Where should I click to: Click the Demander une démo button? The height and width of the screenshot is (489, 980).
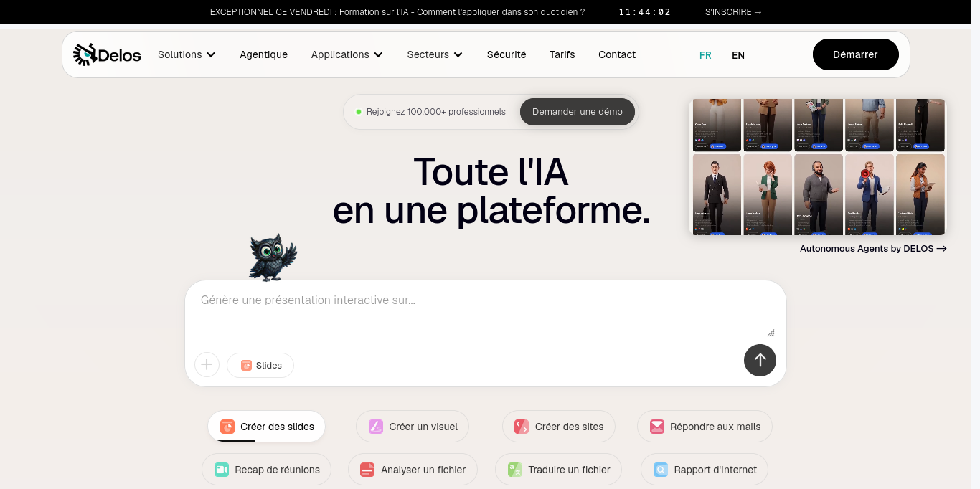point(578,112)
